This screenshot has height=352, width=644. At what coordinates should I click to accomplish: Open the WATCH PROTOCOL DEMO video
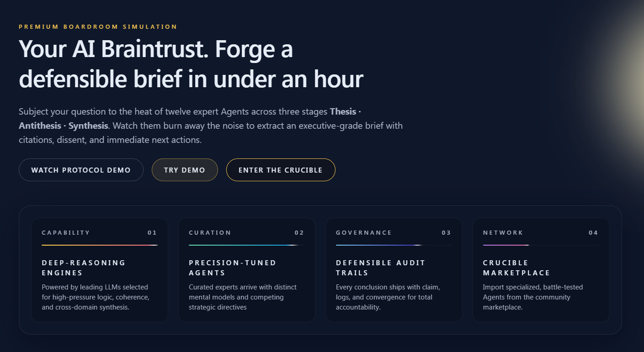click(81, 169)
